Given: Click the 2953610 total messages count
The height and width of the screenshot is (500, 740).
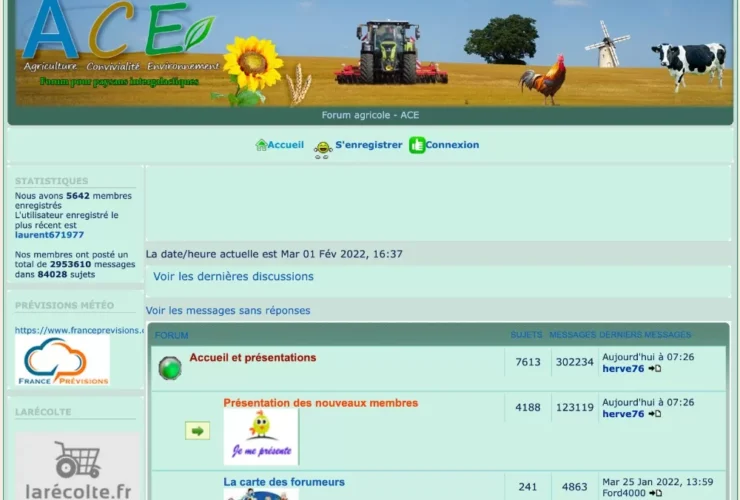Looking at the screenshot, I should pos(70,264).
